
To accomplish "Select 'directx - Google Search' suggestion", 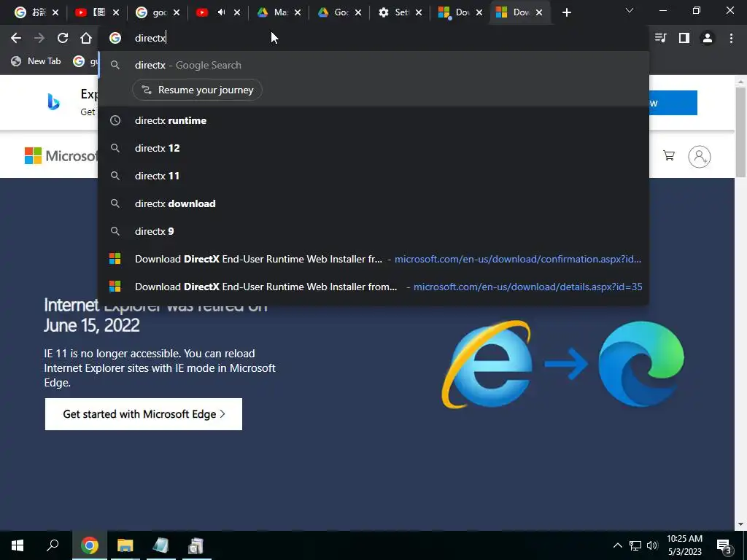I will [373, 65].
